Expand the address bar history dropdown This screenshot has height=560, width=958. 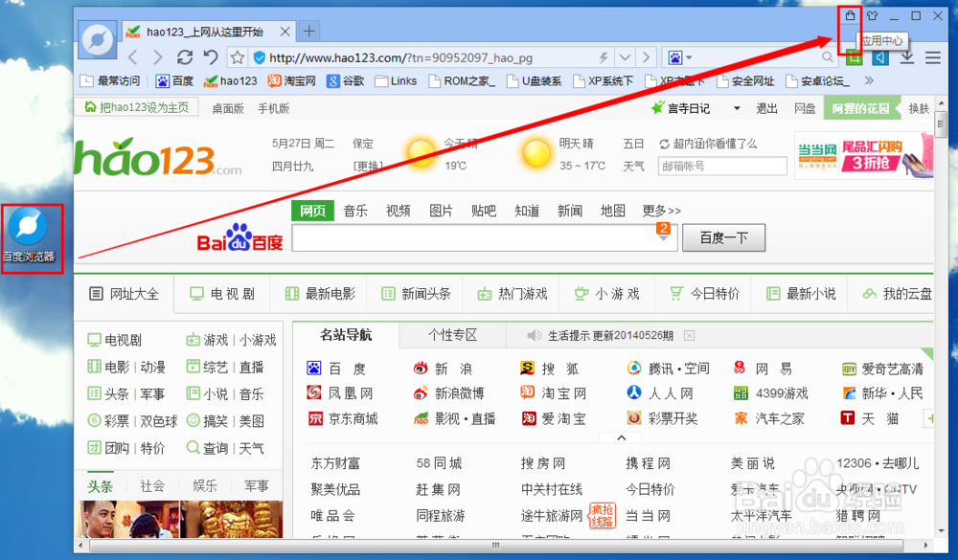(625, 57)
